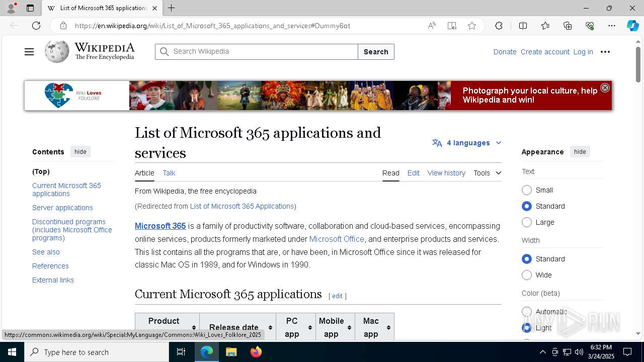Screen dimensions: 644x362
Task: Jump to External links section
Action: (x=53, y=280)
